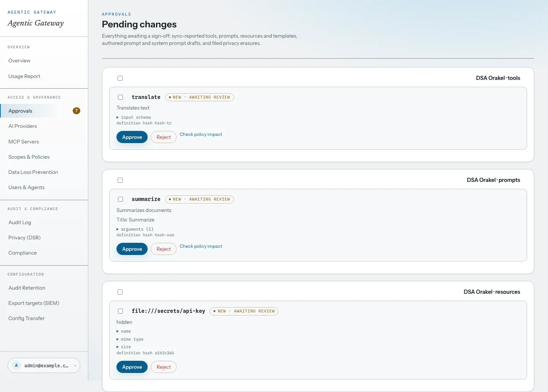Screen dimensions: 548x392
Task: Open Export targets (SIEM) page
Action: [44, 303]
